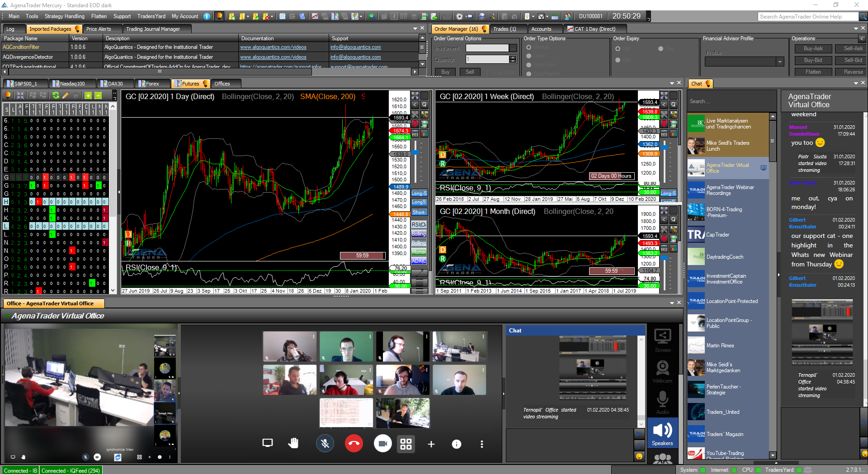
Task: Select Market order type radio
Action: click(x=528, y=47)
